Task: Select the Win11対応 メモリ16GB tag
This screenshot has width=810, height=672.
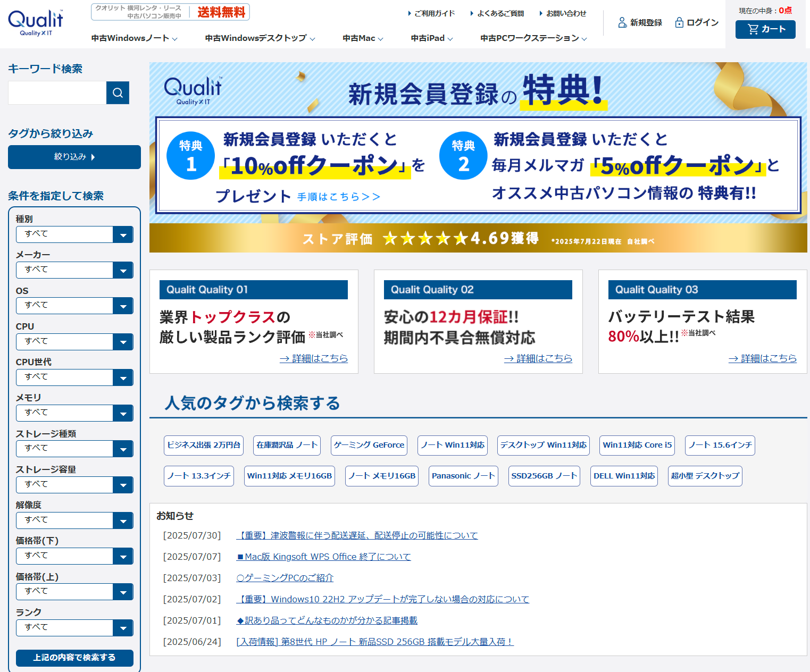Action: point(289,476)
